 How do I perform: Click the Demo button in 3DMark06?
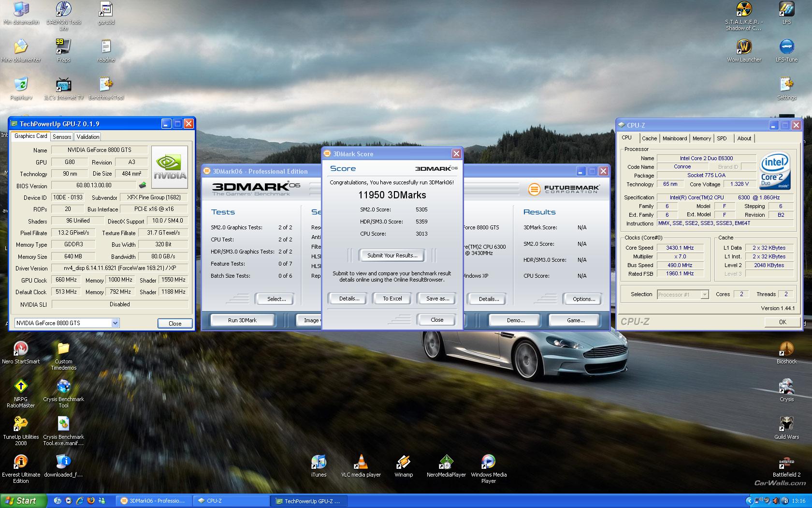click(x=515, y=320)
